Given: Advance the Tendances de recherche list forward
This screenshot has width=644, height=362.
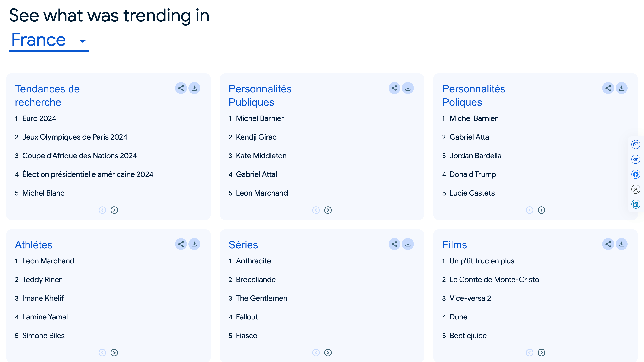Looking at the screenshot, I should click(114, 210).
